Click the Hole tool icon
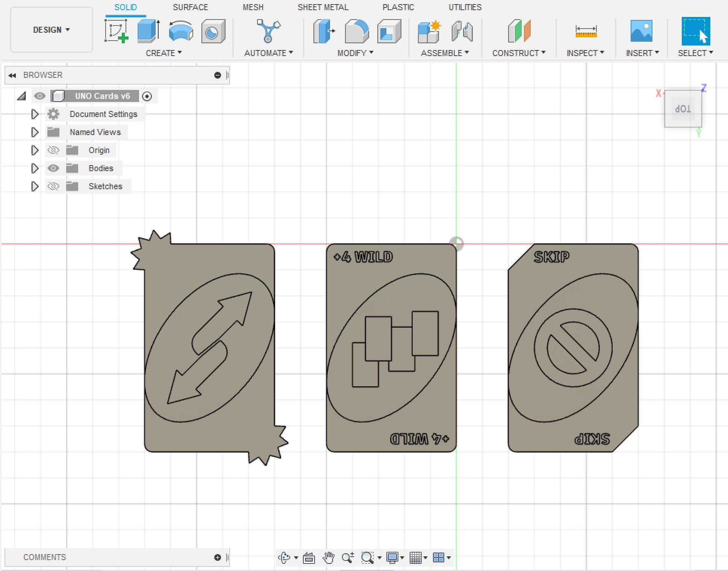Screen dimensions: 728x571 click(213, 31)
